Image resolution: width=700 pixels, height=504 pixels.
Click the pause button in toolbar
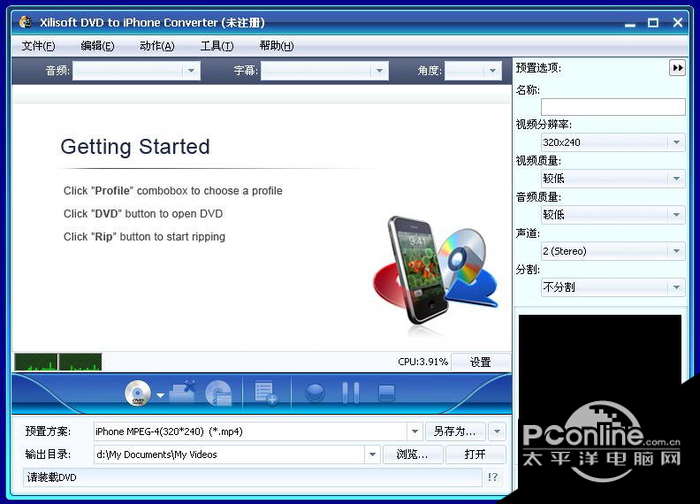click(x=350, y=393)
